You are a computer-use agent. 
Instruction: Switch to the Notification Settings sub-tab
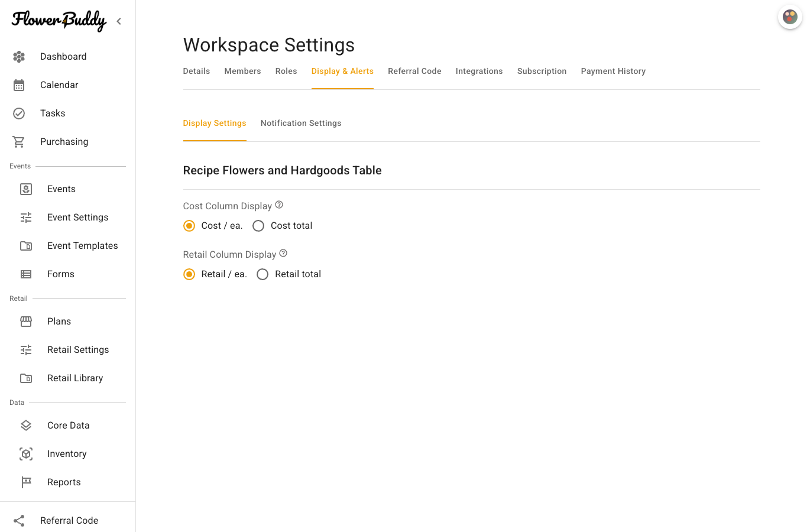pos(301,124)
